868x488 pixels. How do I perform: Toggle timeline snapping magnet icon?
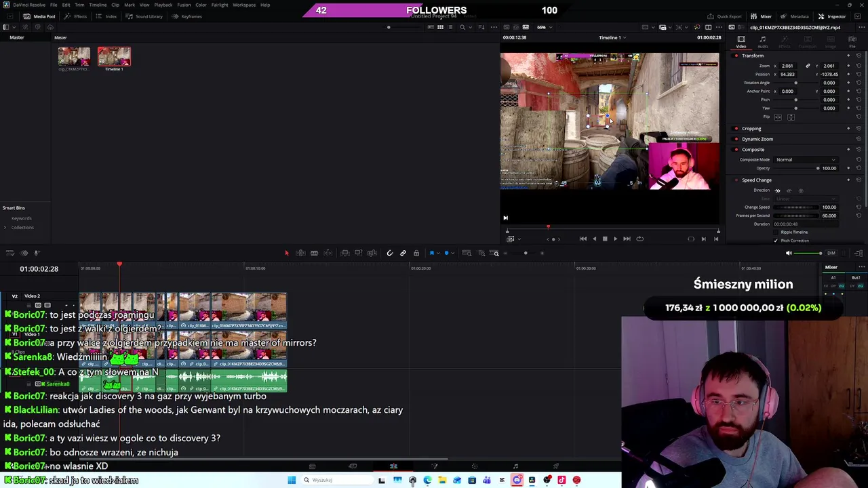[x=389, y=253]
